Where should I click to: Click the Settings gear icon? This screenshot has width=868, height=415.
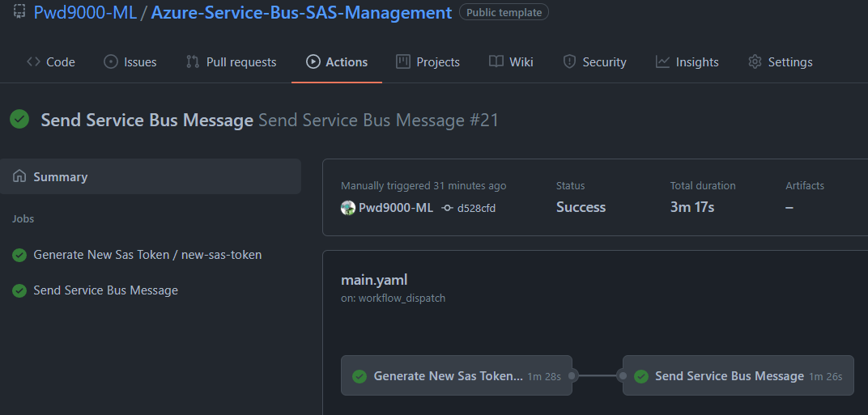755,62
